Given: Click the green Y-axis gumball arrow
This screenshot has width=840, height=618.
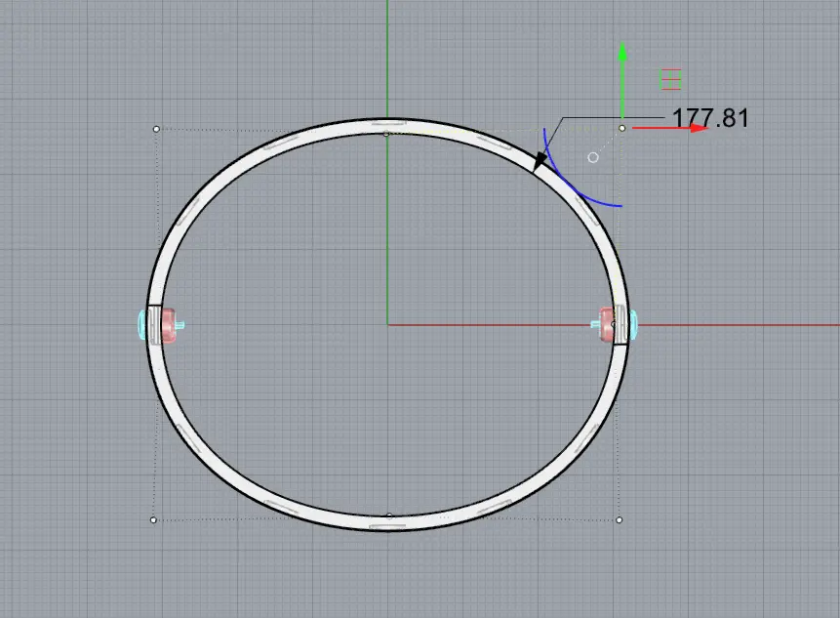Looking at the screenshot, I should click(621, 54).
